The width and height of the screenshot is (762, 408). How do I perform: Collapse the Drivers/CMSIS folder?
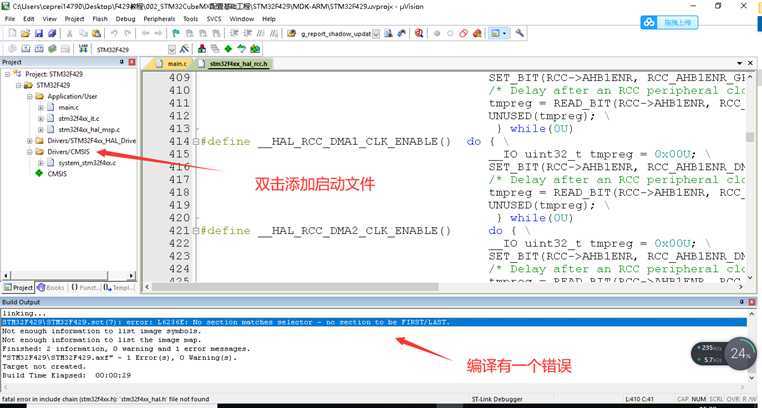(30, 152)
